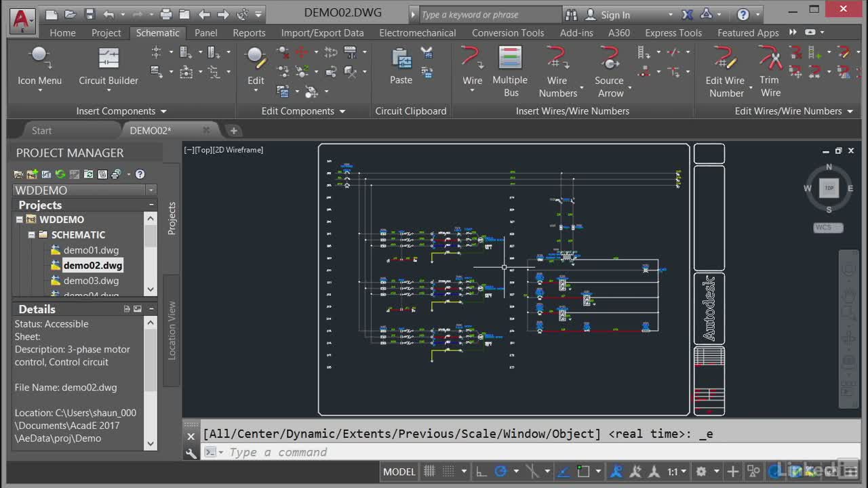Screen dimensions: 868x488
Task: Open the Sign In dropdown arrow
Action: point(670,15)
